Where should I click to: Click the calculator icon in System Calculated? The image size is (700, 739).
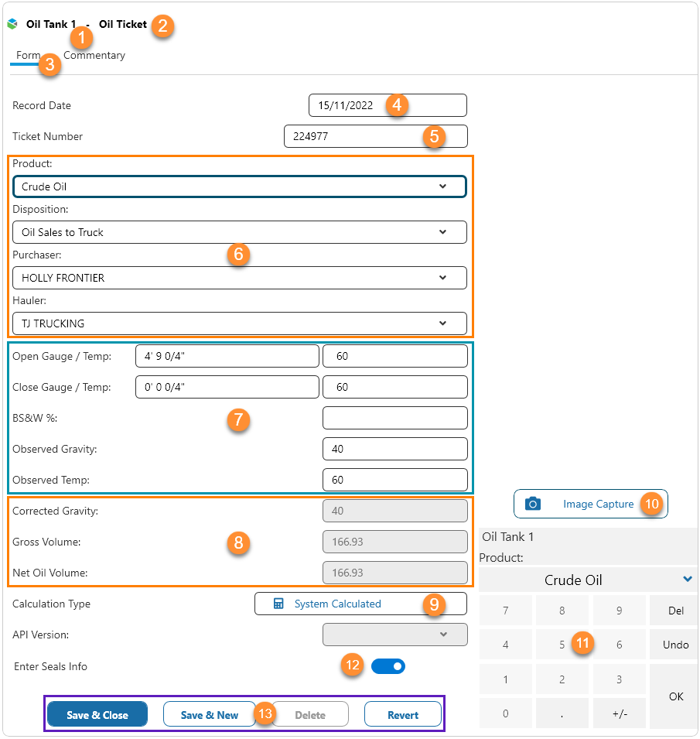278,604
